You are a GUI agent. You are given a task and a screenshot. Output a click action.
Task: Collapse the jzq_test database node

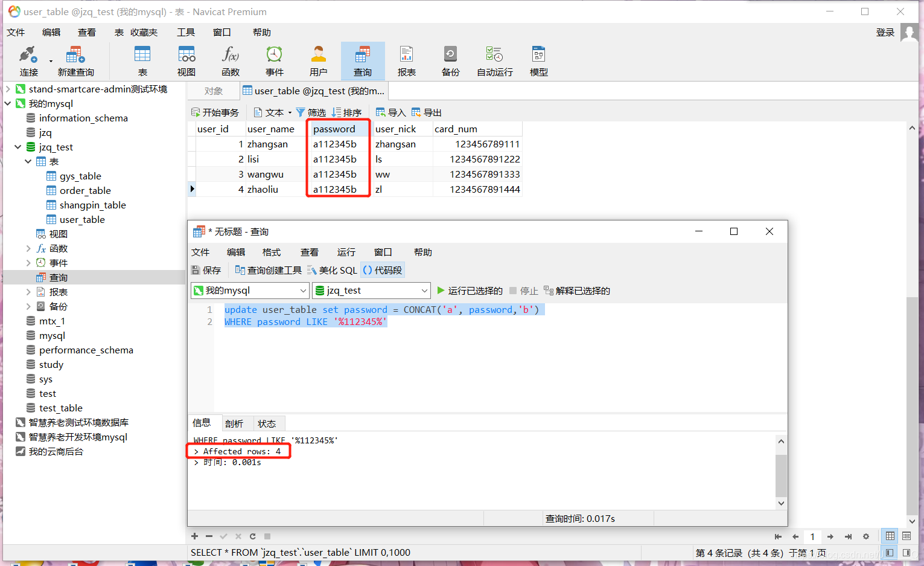point(18,147)
